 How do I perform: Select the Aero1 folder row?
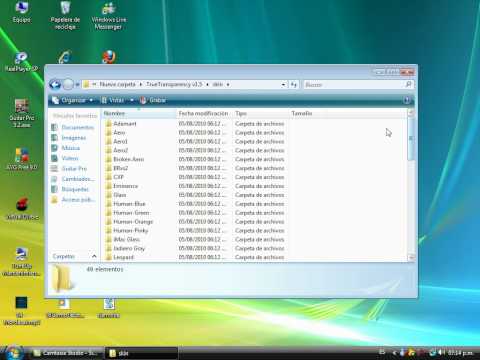coord(195,142)
